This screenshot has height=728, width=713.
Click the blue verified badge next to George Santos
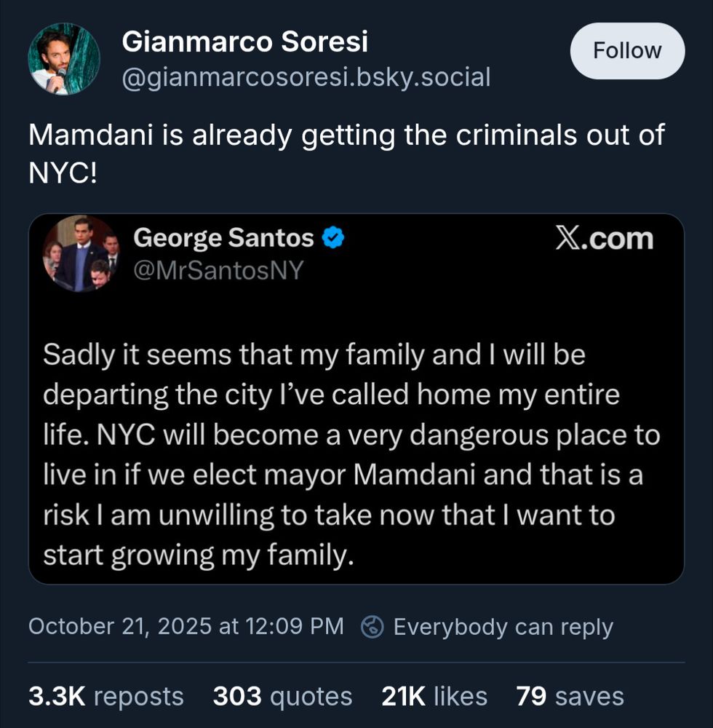click(x=334, y=236)
